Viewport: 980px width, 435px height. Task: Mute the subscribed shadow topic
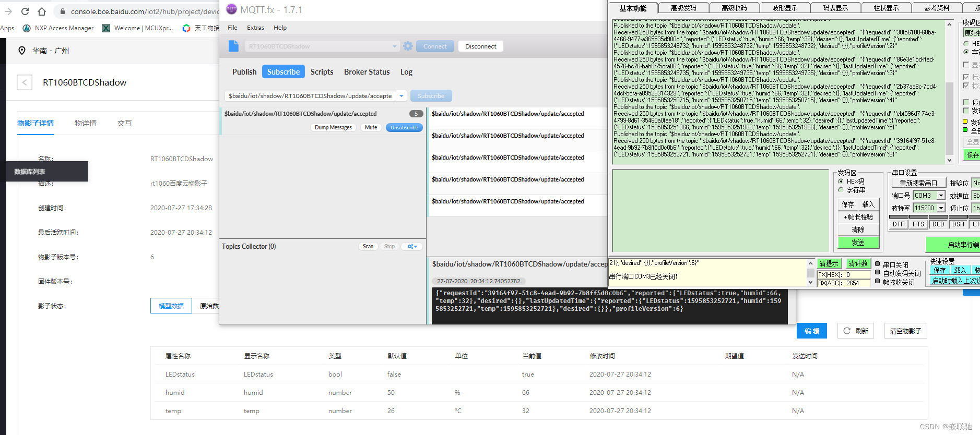pyautogui.click(x=371, y=127)
